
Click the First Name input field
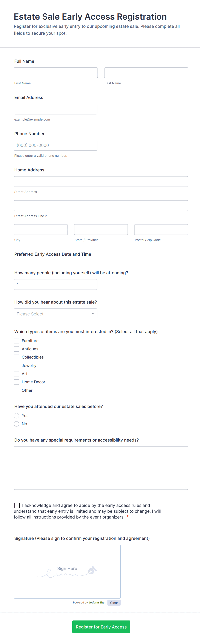click(x=56, y=73)
